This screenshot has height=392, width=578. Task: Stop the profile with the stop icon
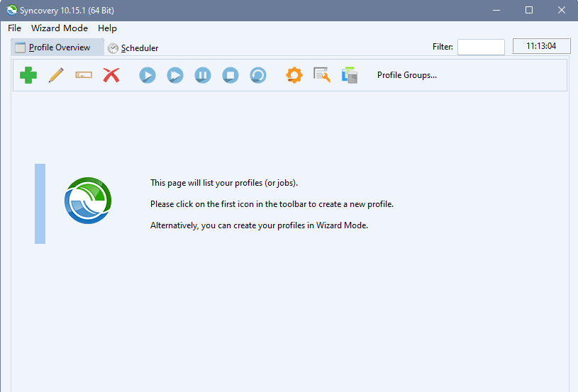pyautogui.click(x=230, y=75)
